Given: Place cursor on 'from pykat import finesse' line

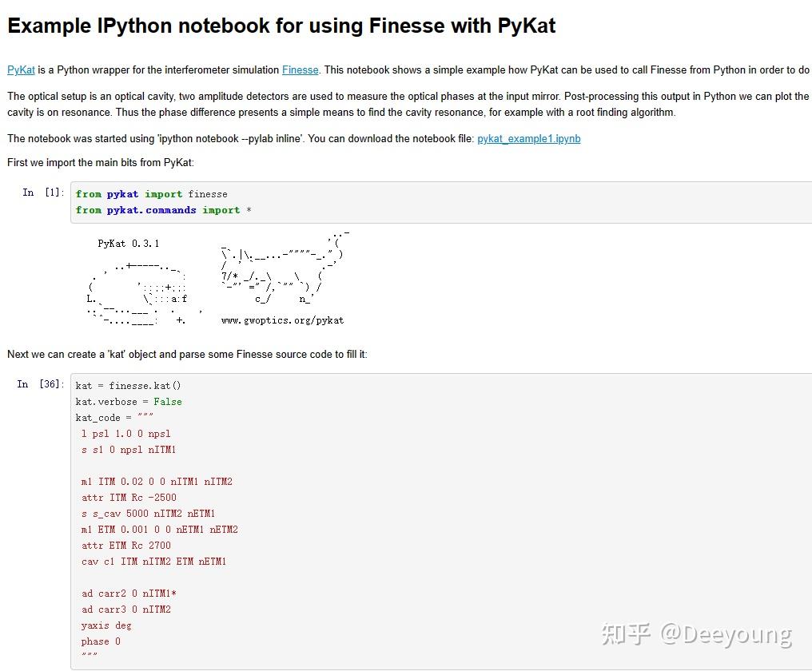Looking at the screenshot, I should pos(151,194).
